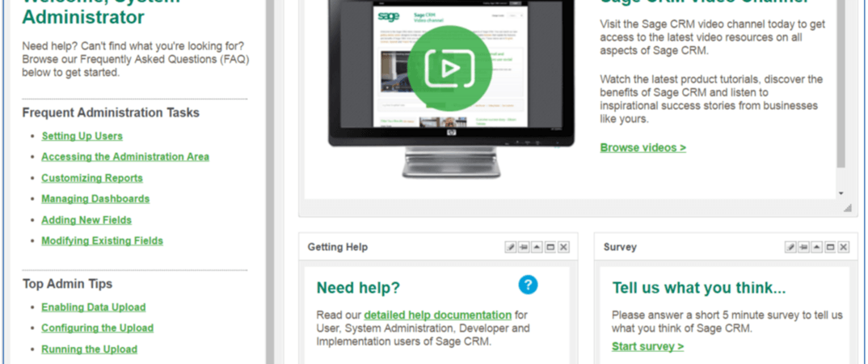Click the video gadget scroll down arrow
Viewport: 868px width, 364px height.
841,193
